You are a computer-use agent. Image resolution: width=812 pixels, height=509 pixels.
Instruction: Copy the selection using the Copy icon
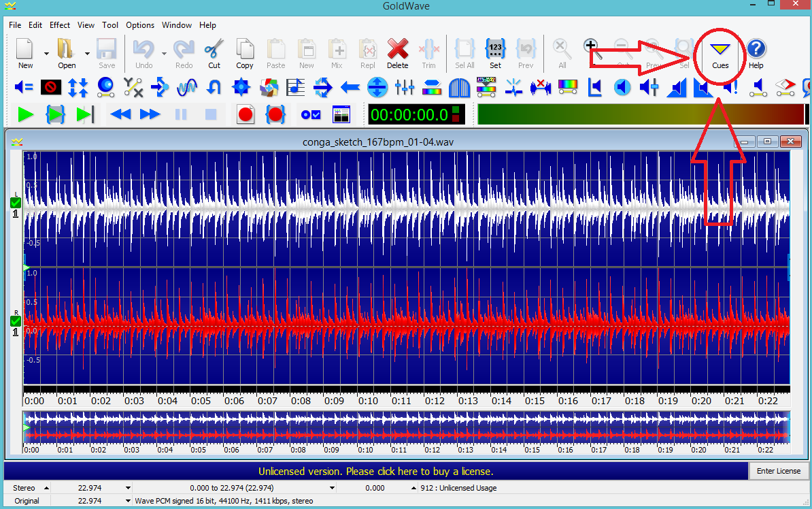click(244, 53)
